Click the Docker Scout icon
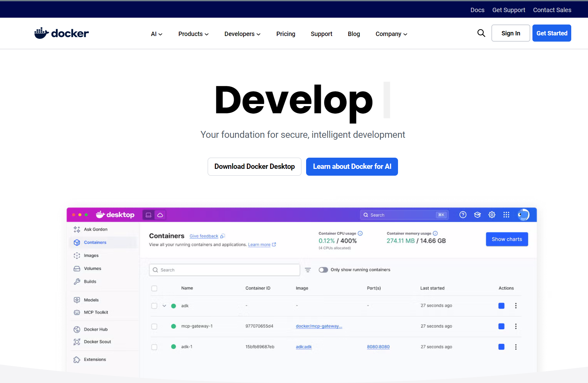 click(x=77, y=342)
